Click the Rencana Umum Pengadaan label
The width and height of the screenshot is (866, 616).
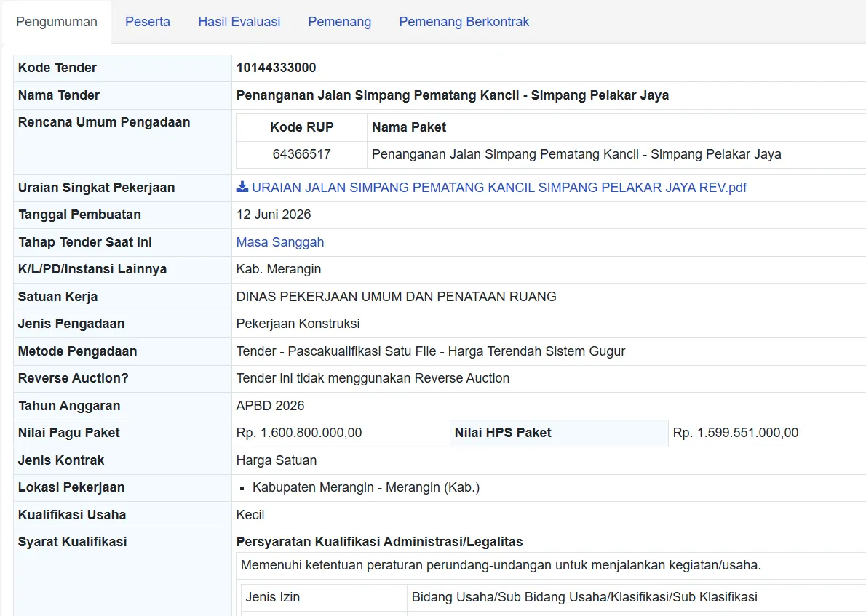[x=104, y=122]
